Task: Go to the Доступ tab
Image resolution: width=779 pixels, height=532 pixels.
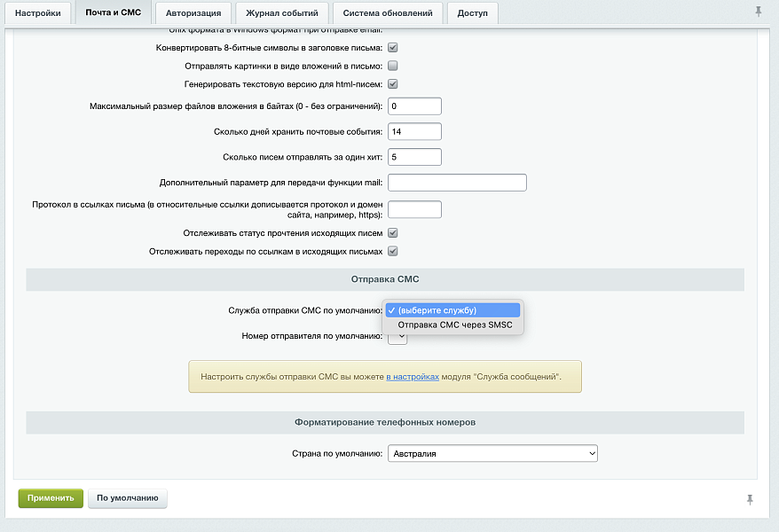Action: tap(471, 13)
